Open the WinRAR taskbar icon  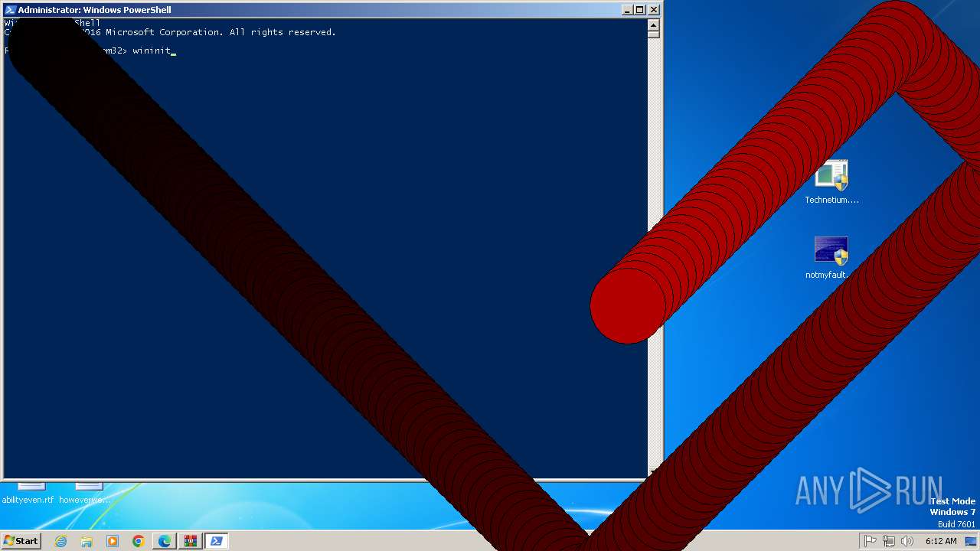(x=190, y=541)
